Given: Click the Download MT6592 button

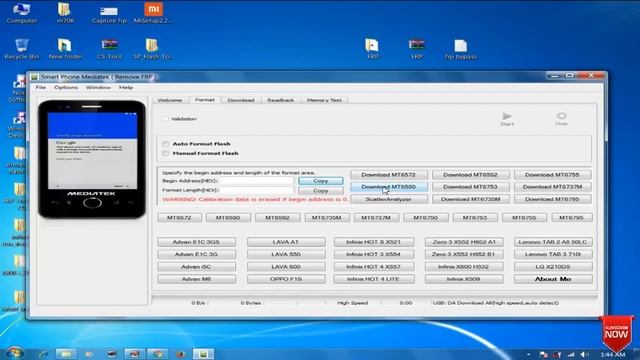Looking at the screenshot, I should pos(470,175).
